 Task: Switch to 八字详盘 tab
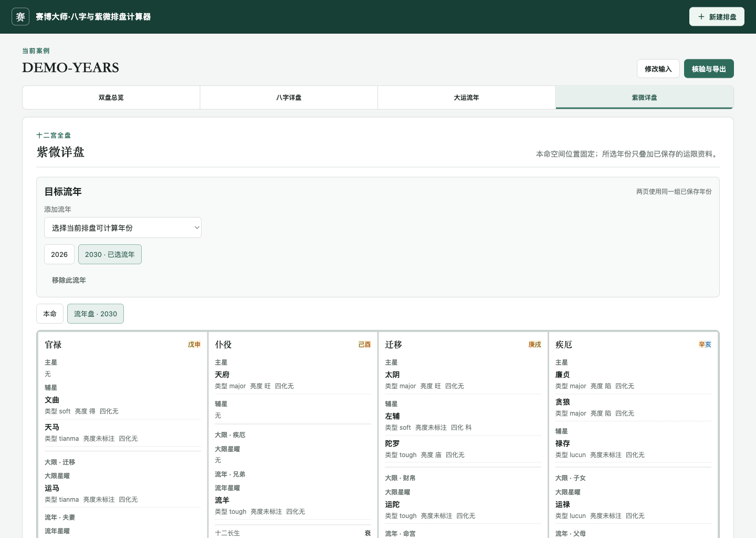[x=289, y=98]
